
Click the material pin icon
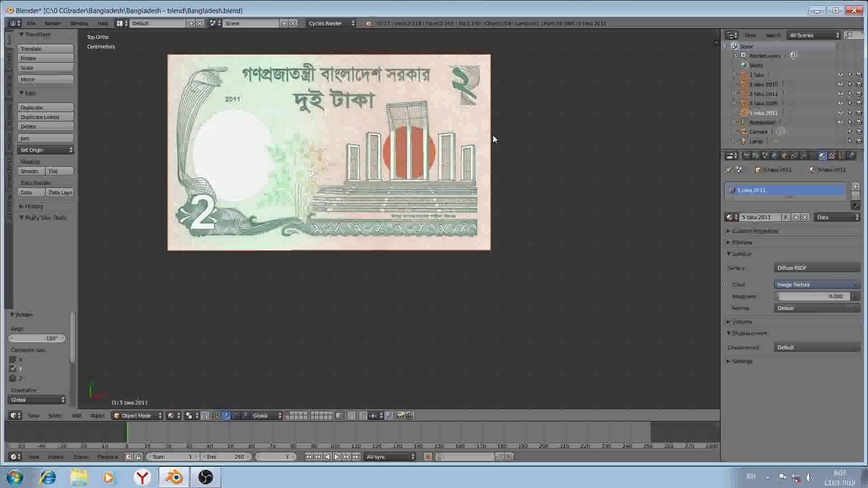(728, 170)
